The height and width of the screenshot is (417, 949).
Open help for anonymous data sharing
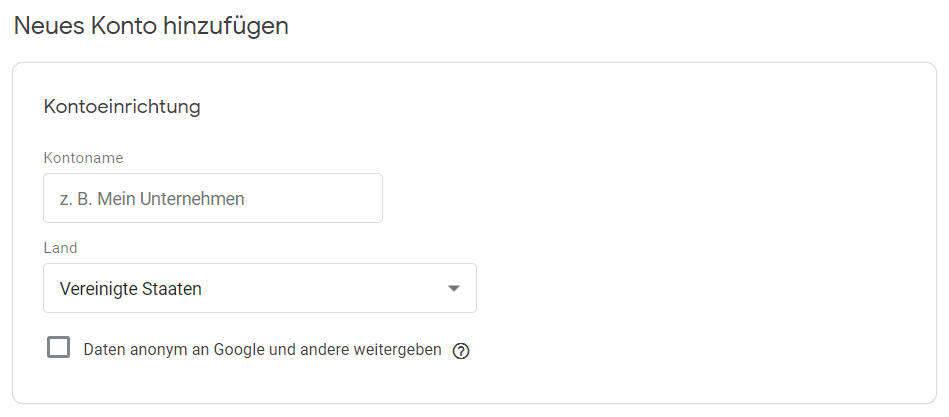coord(461,351)
